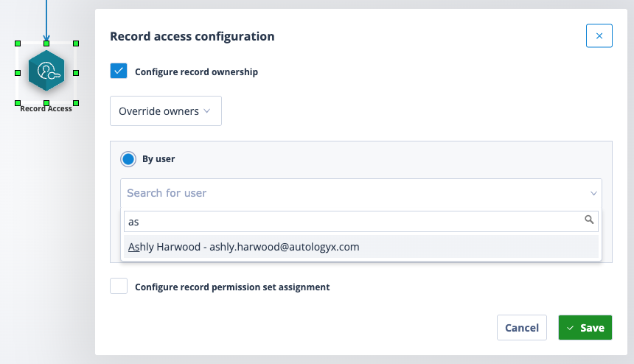Click the Search for user combo box
The width and height of the screenshot is (634, 364).
[x=361, y=193]
